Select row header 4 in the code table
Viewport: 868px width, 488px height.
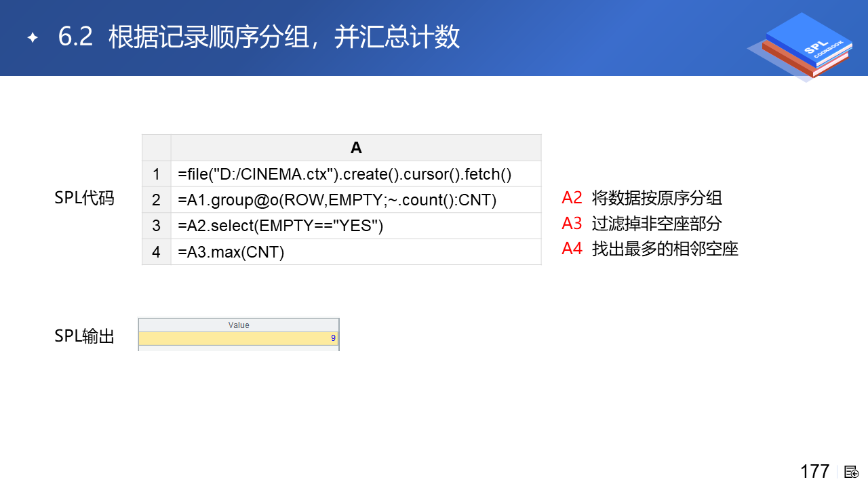click(156, 252)
